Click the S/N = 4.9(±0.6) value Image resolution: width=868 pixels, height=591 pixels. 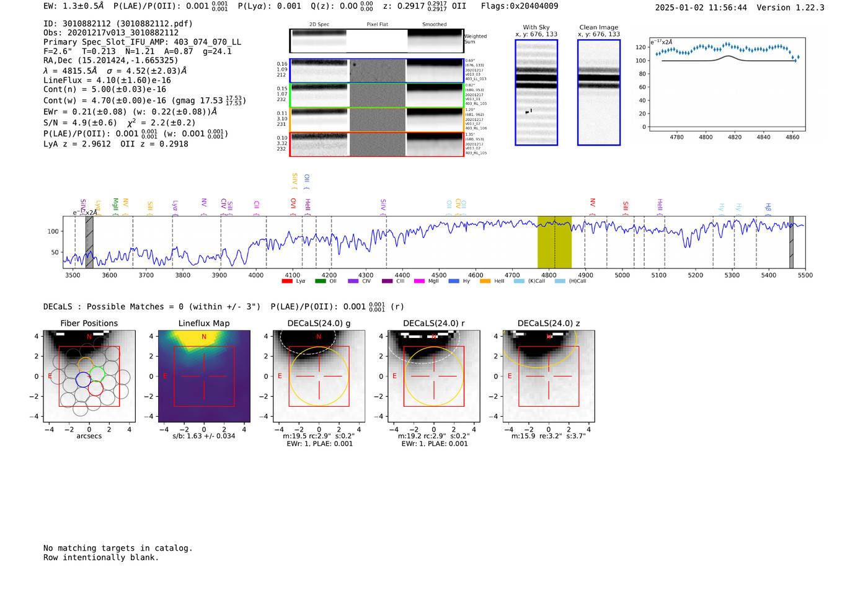click(80, 123)
